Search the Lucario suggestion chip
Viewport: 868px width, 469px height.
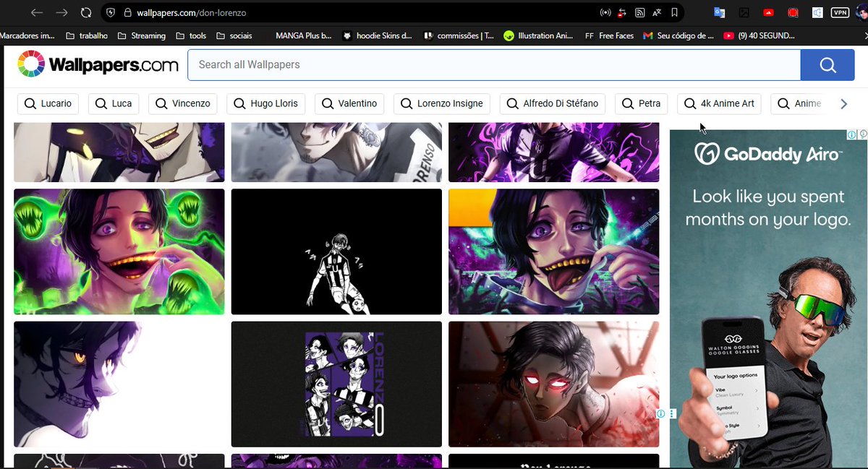[48, 104]
